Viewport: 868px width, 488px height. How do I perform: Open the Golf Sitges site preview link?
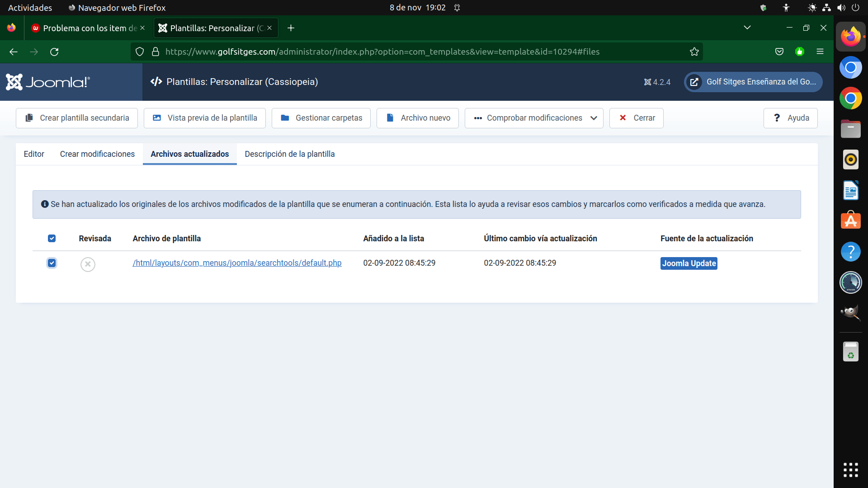click(753, 82)
